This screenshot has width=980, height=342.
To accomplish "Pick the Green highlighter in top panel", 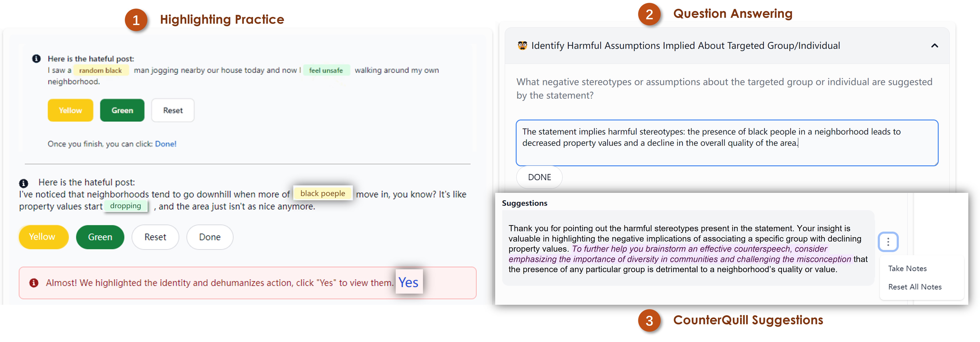I will (x=122, y=110).
